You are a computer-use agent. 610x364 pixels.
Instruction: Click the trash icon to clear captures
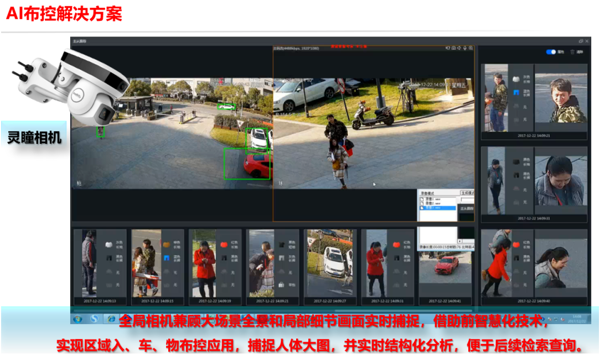[x=572, y=52]
